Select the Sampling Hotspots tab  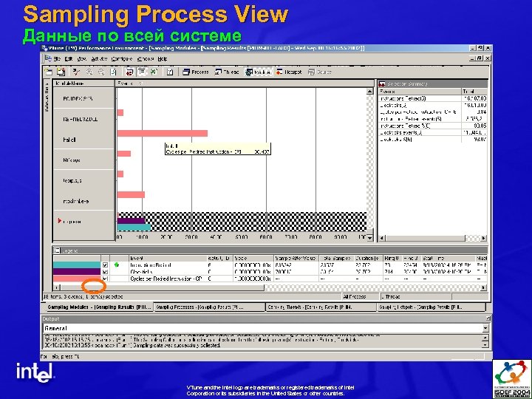tap(432, 307)
